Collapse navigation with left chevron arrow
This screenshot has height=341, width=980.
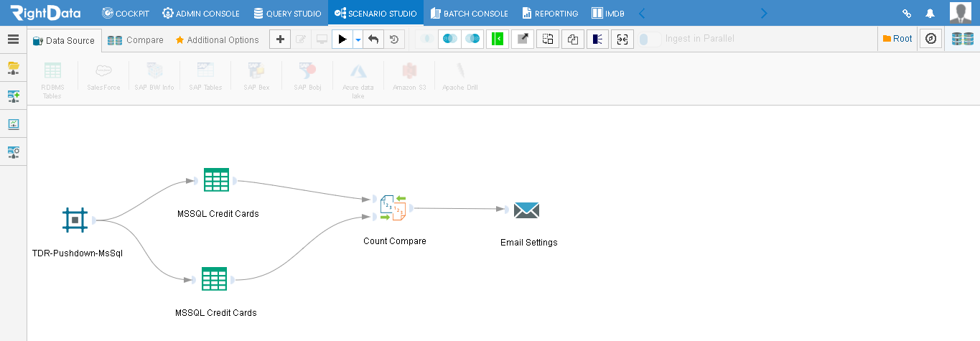tap(642, 13)
